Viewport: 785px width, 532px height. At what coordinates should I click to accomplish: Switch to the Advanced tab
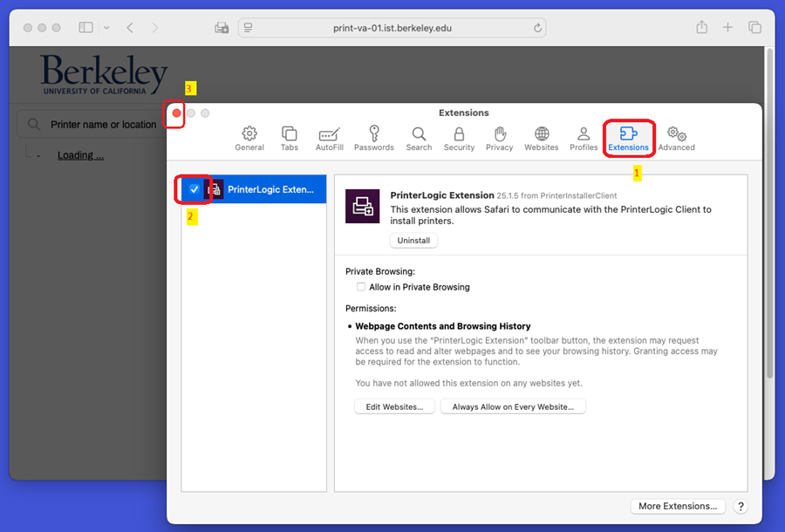click(676, 138)
